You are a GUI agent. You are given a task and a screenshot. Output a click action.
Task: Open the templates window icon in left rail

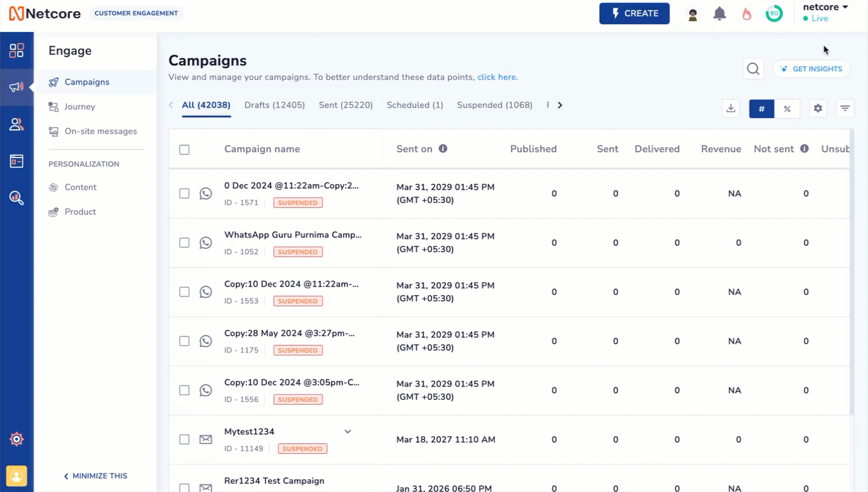[x=17, y=161]
